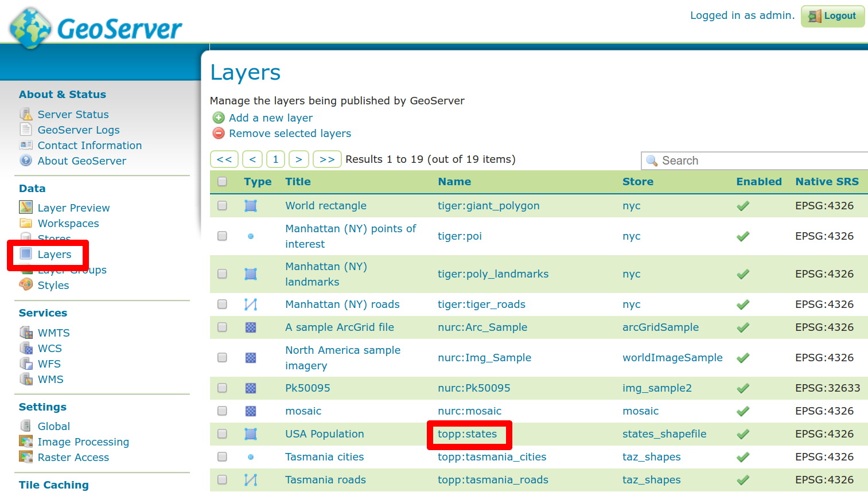Screen dimensions: 868x496
Task: Click the polygon type icon for World rectangle
Action: [251, 206]
